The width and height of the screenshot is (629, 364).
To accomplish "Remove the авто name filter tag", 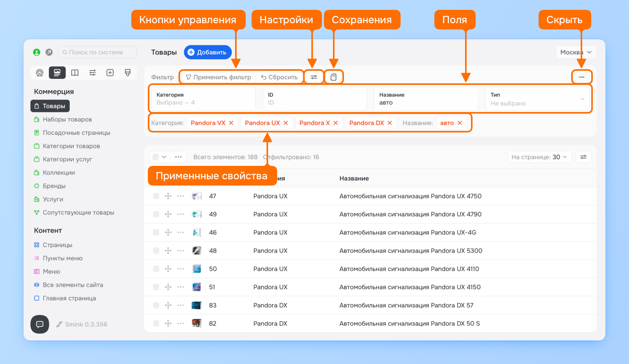I will pyautogui.click(x=460, y=123).
